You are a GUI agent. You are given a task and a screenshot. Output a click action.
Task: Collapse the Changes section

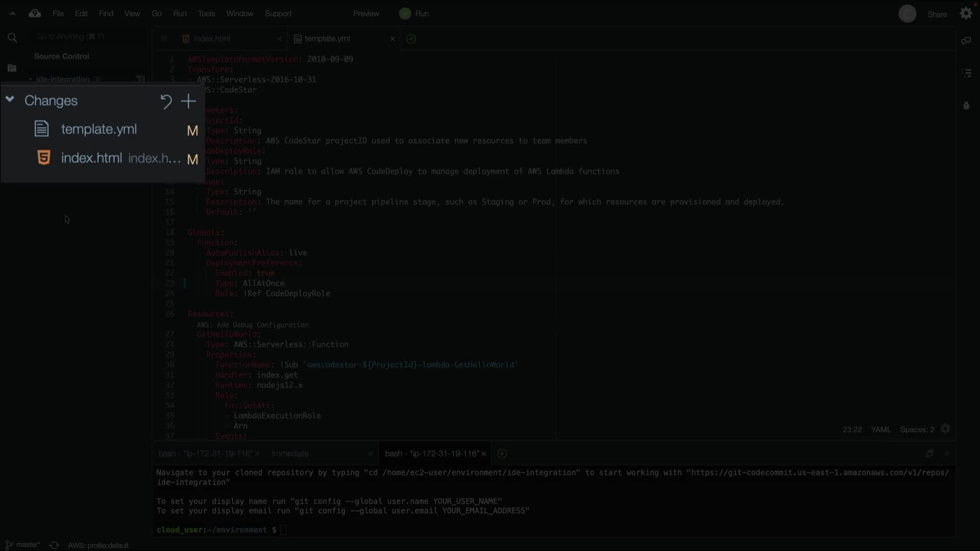click(x=10, y=100)
